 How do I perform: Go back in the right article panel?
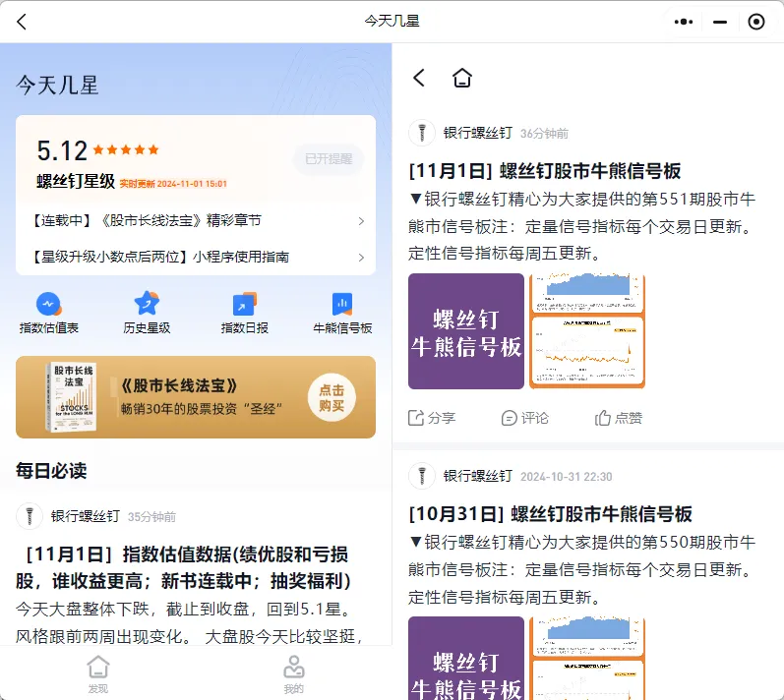[x=419, y=78]
